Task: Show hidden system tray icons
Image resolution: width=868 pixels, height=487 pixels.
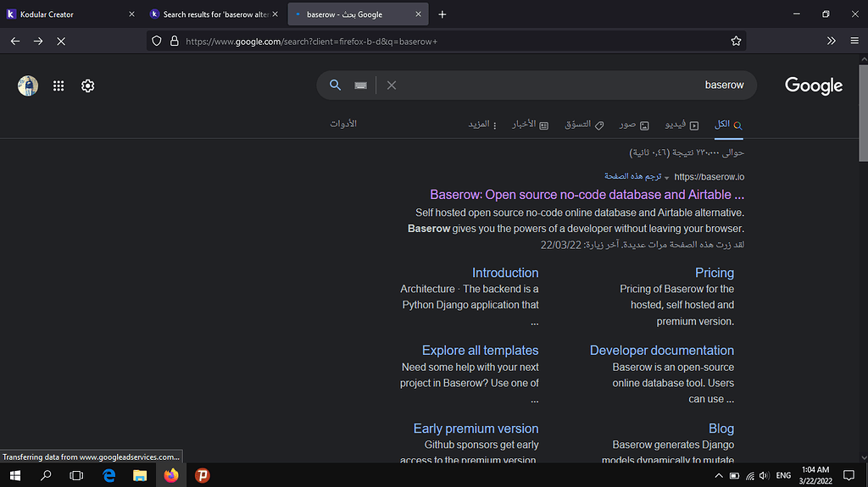Action: (719, 475)
